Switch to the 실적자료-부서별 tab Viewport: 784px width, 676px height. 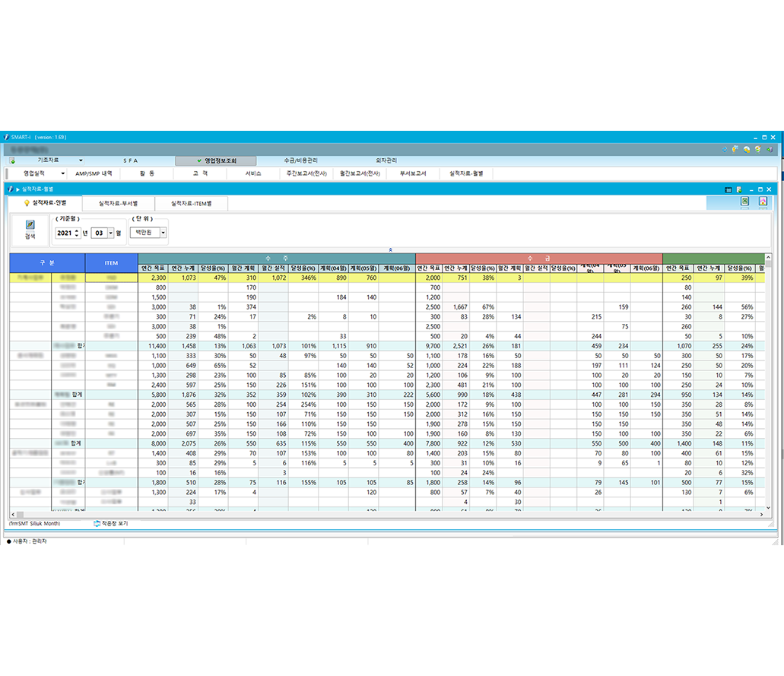click(x=118, y=203)
